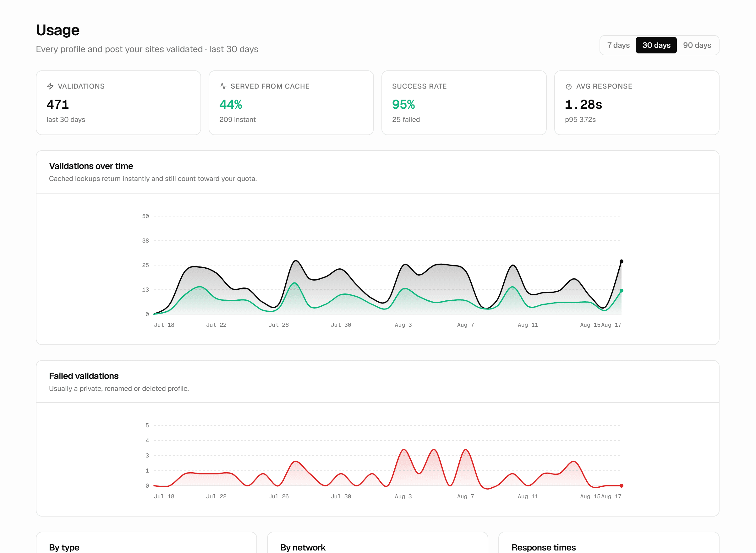Select the 30 days range tab

click(656, 45)
